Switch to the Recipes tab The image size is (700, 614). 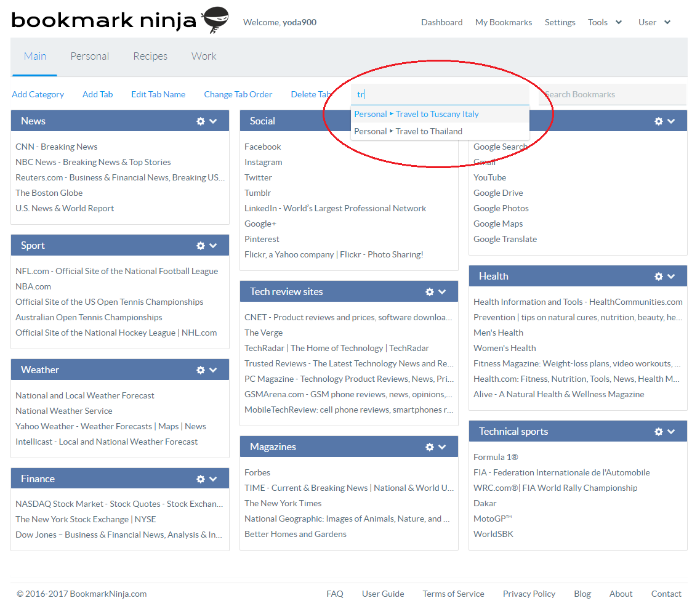(150, 55)
